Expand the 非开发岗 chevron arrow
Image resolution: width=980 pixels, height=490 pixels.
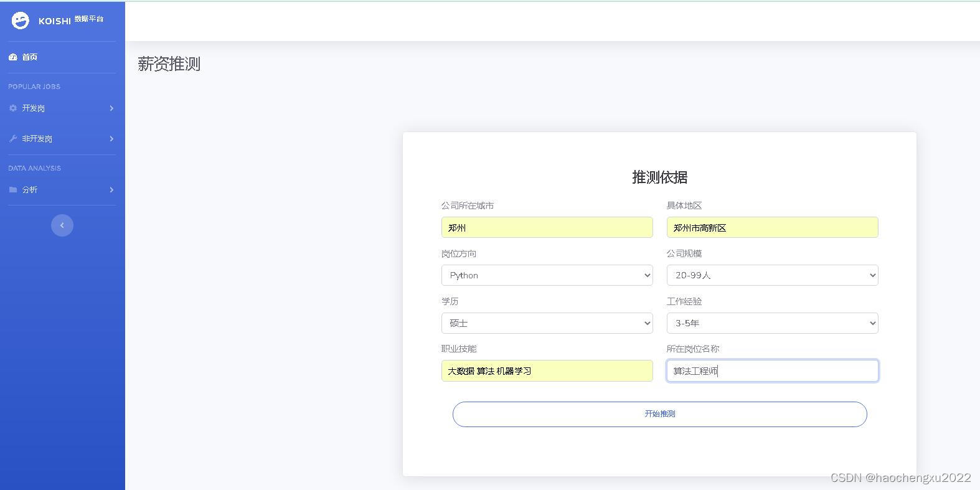111,138
